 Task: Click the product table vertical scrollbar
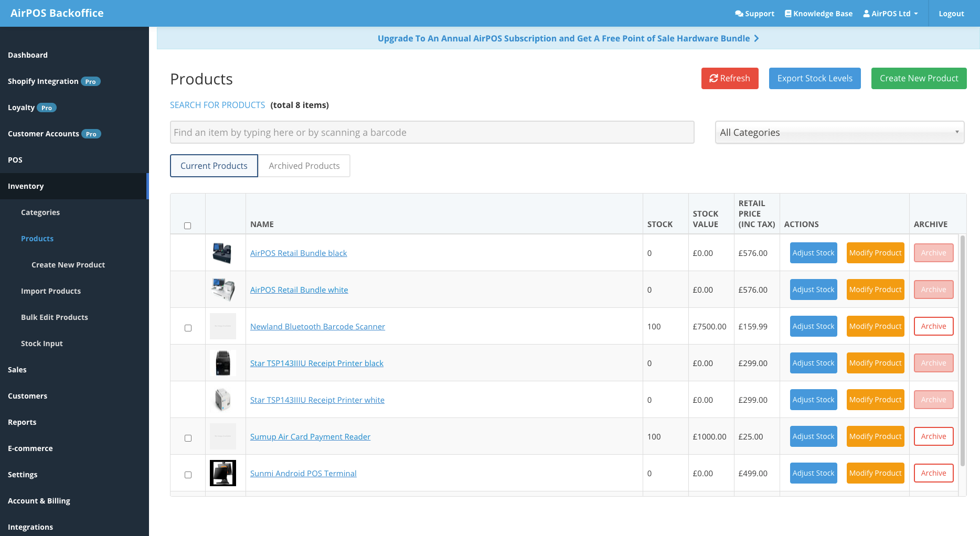(962, 350)
